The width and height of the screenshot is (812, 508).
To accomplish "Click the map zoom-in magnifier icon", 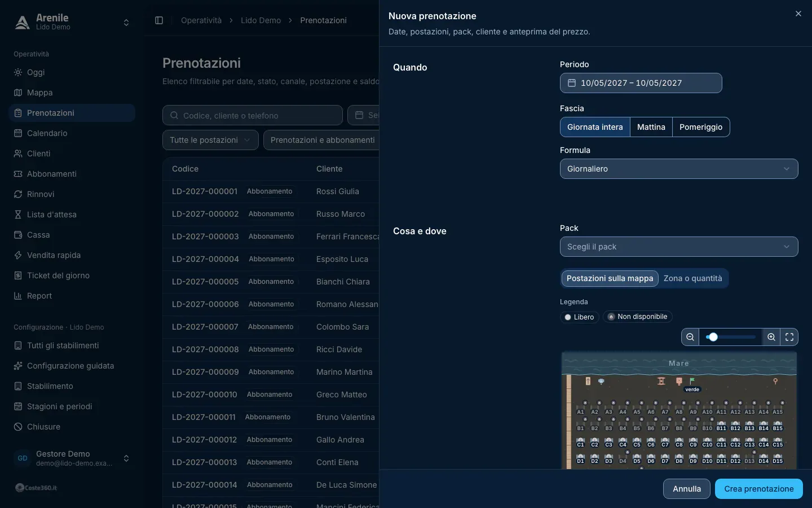I will pos(771,337).
